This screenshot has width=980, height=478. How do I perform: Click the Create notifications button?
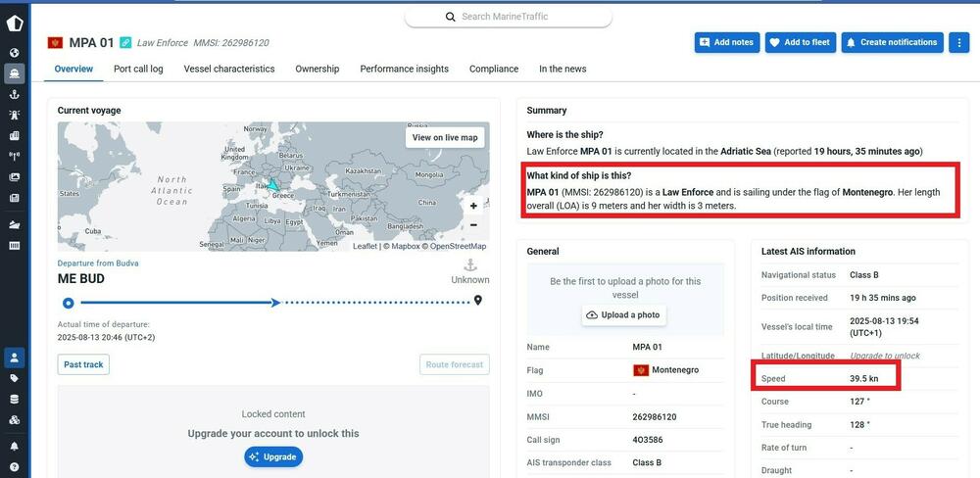coord(893,42)
